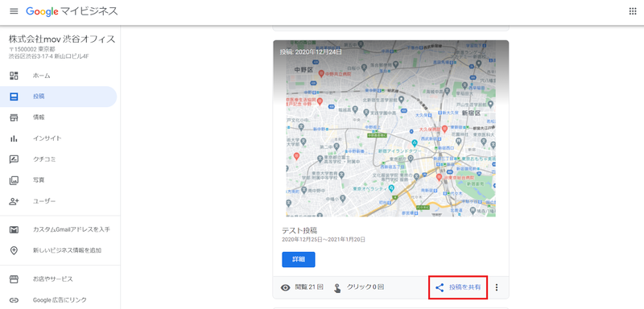Click the クリック 0 回 click count

click(x=365, y=287)
